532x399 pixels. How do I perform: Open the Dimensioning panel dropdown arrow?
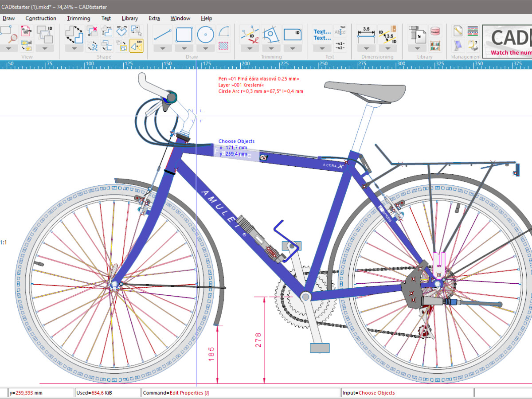coord(366,48)
